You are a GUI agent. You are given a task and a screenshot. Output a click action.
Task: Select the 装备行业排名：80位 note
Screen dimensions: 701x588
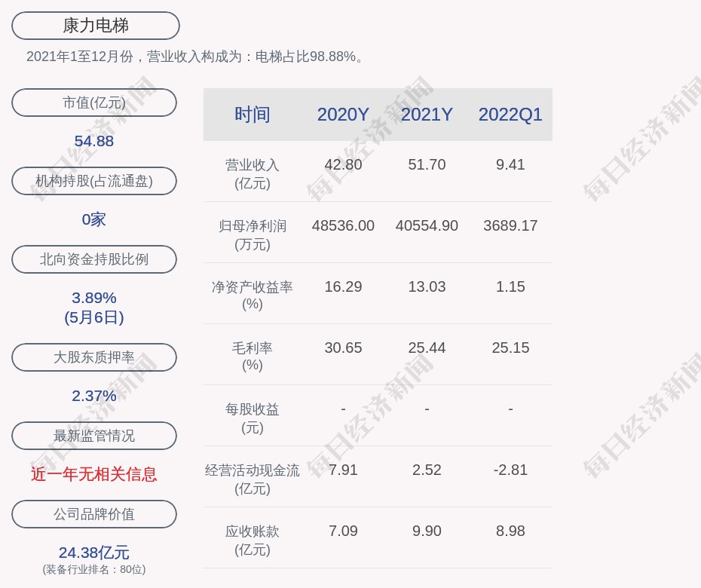94,569
